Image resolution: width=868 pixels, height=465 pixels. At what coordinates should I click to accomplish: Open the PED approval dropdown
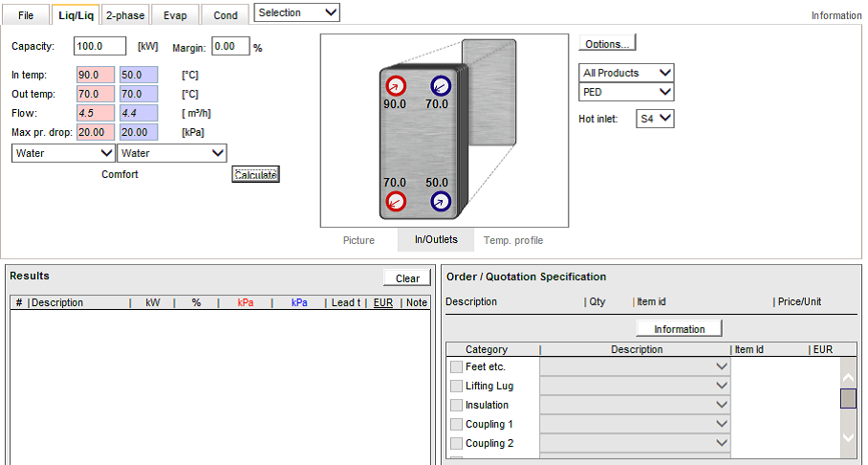pyautogui.click(x=626, y=92)
